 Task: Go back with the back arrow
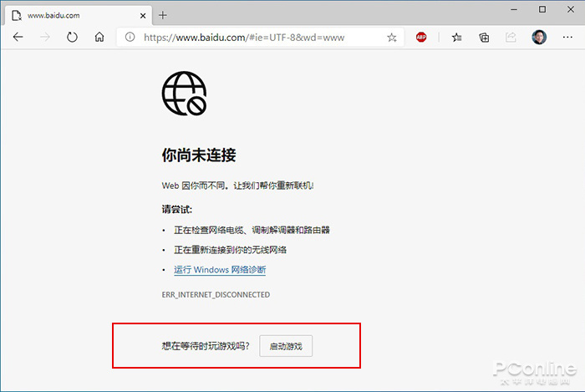click(x=18, y=37)
